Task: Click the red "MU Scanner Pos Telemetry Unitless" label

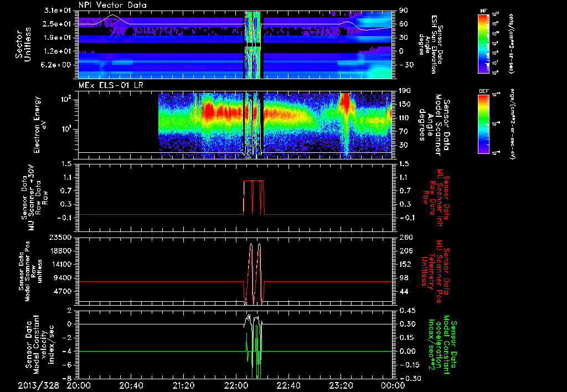Action: point(434,271)
